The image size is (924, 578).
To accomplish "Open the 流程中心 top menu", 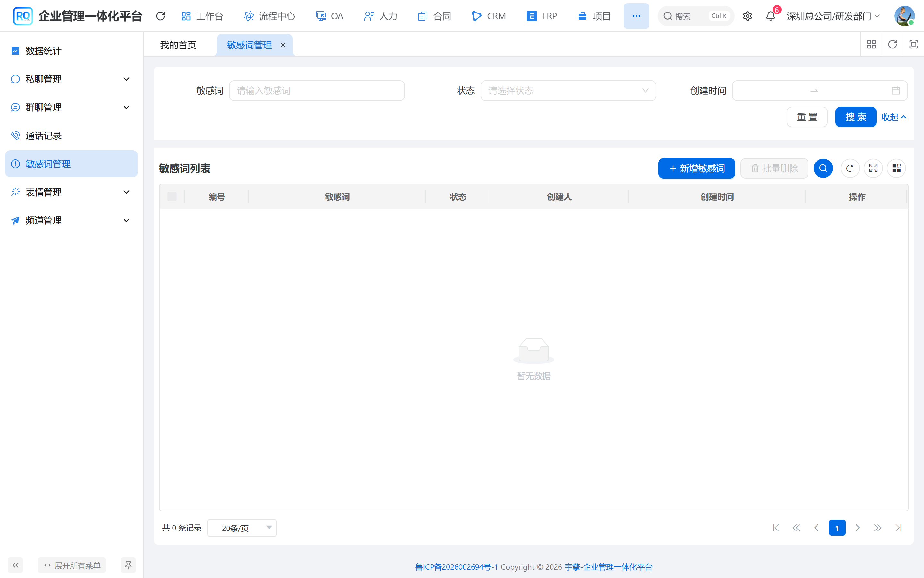I will click(269, 16).
